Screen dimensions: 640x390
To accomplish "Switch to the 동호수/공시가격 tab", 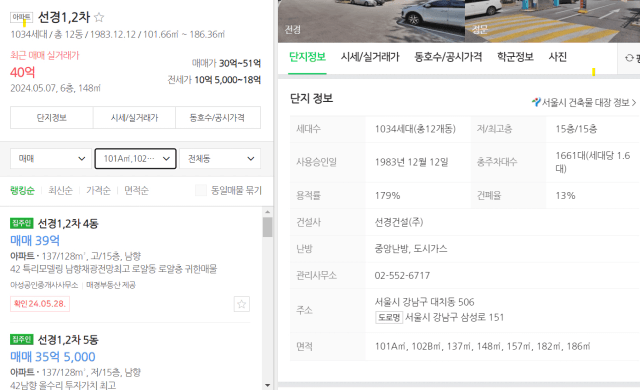I will (x=448, y=57).
